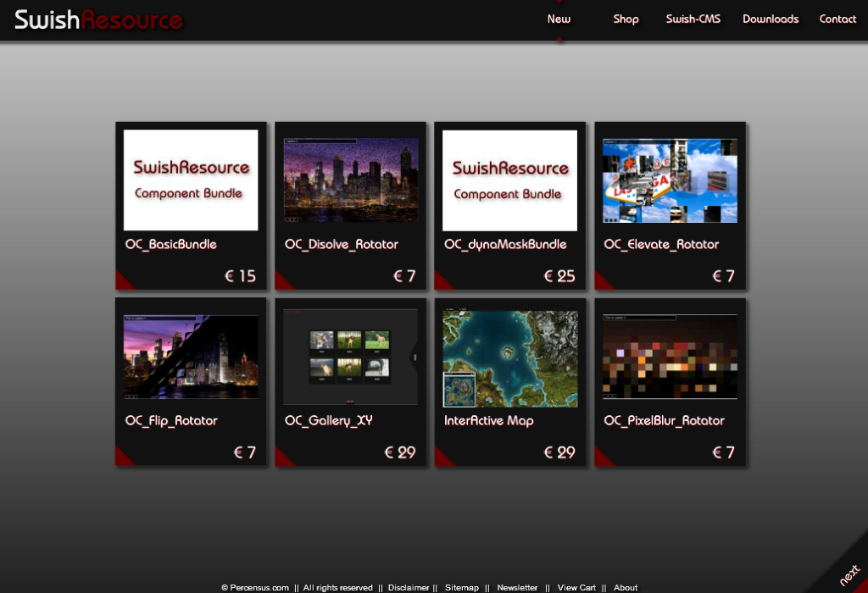Click the € 7 price on OC_PixelBlur_Rotator
Viewport: 868px width, 593px height.
pyautogui.click(x=724, y=452)
